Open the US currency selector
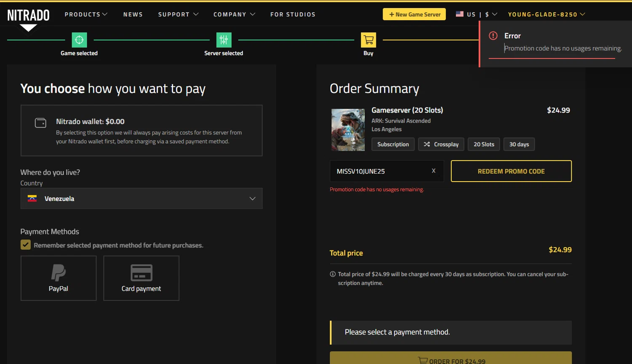 pyautogui.click(x=477, y=14)
